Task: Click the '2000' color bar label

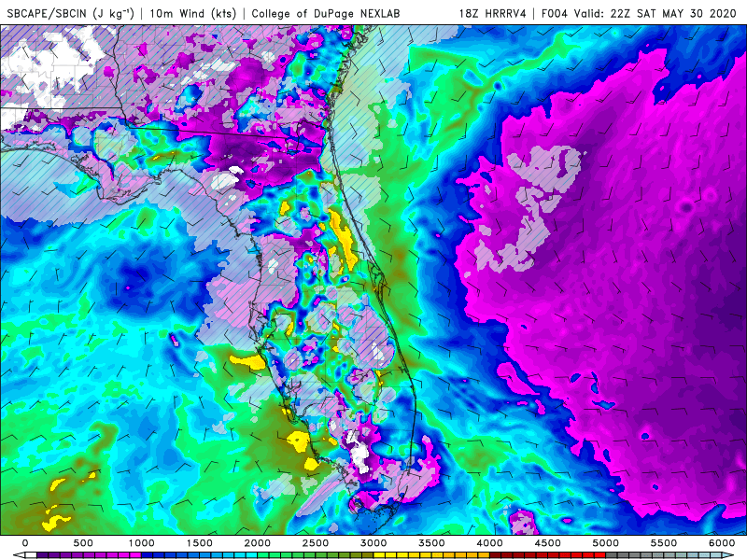Action: pos(258,543)
